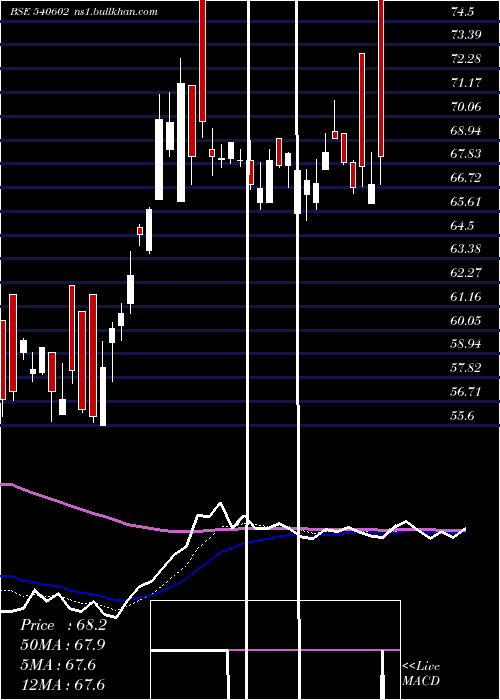Click the 68.94 price axis label
500x700 pixels.
coord(466,131)
